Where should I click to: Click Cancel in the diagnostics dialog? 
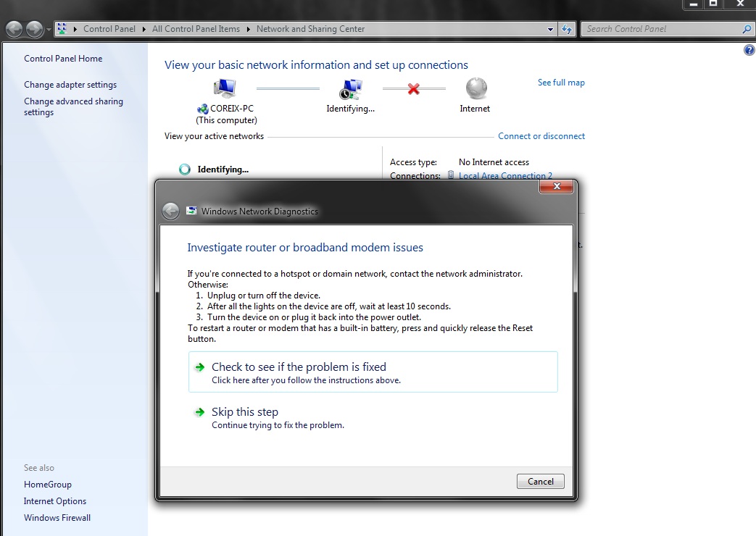point(541,481)
